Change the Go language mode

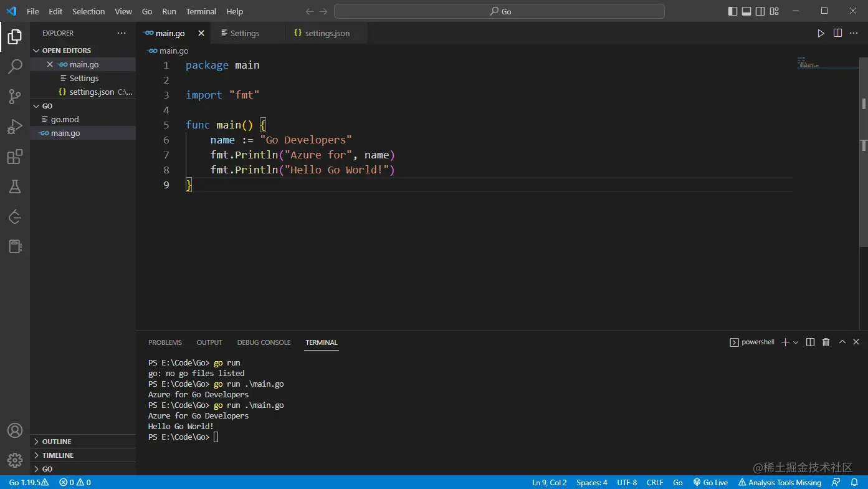point(678,482)
